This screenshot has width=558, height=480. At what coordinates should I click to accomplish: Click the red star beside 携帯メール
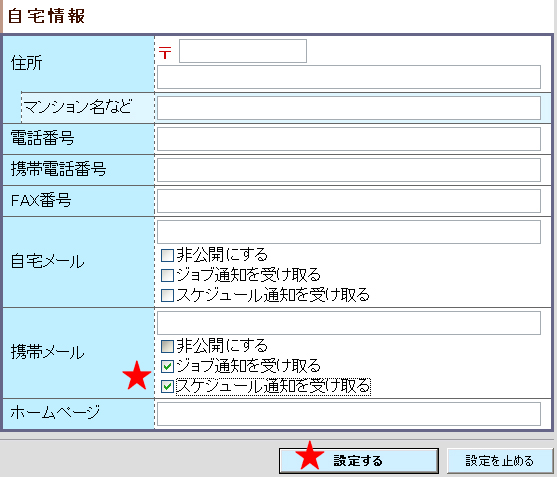[x=137, y=375]
